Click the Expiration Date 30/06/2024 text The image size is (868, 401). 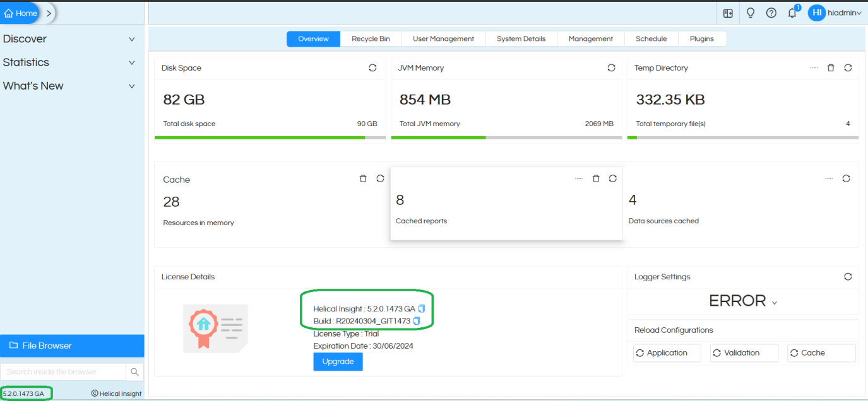pyautogui.click(x=363, y=346)
